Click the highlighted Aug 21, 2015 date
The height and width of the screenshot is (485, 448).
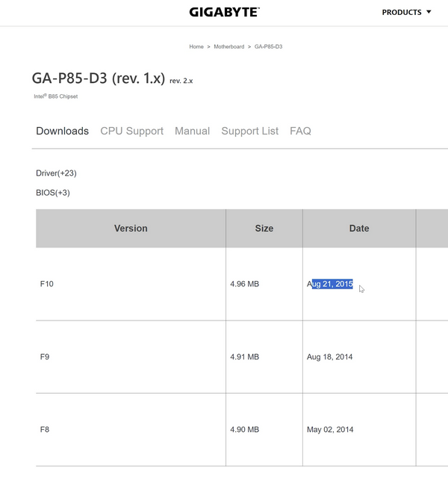click(x=332, y=284)
